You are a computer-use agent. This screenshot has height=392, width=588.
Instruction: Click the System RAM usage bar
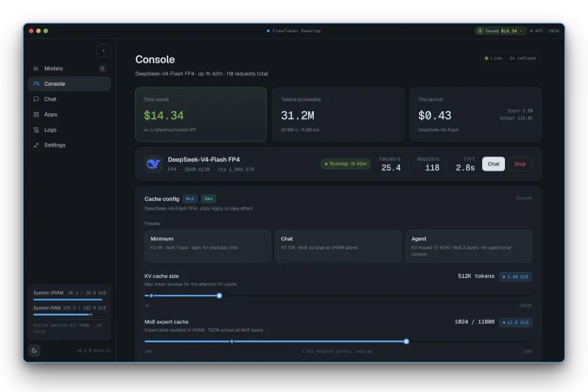point(70,315)
